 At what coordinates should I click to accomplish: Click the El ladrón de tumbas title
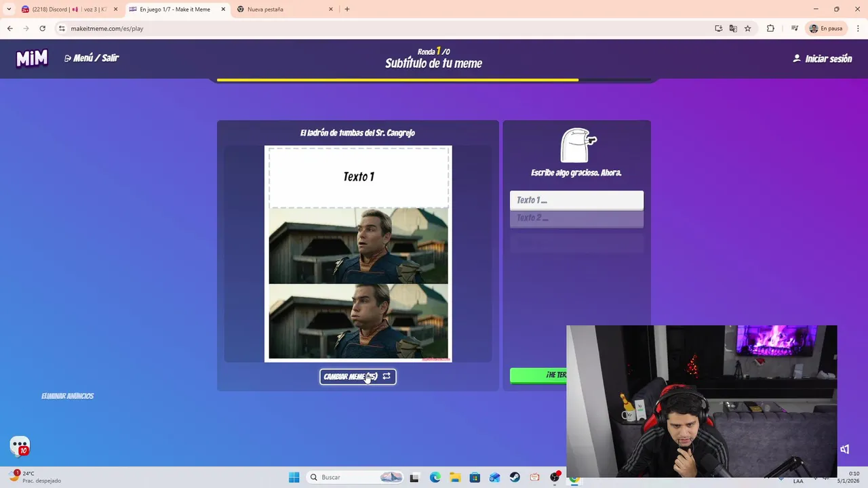(x=357, y=133)
